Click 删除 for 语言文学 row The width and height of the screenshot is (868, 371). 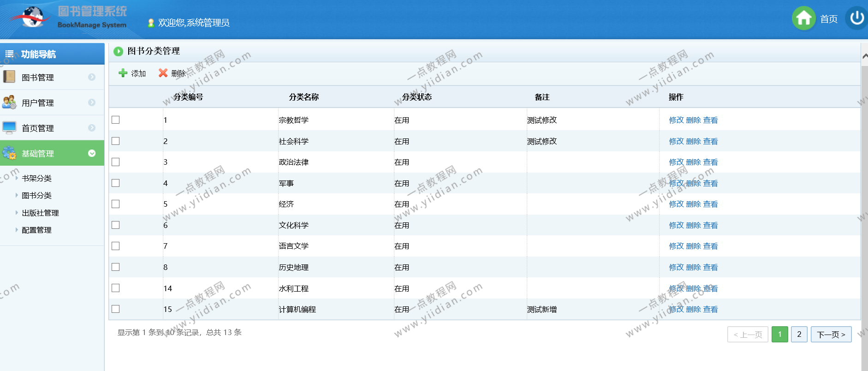693,246
